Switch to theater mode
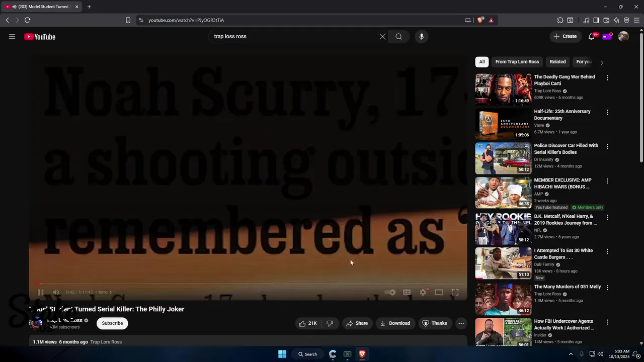The width and height of the screenshot is (644, 362). pyautogui.click(x=439, y=292)
